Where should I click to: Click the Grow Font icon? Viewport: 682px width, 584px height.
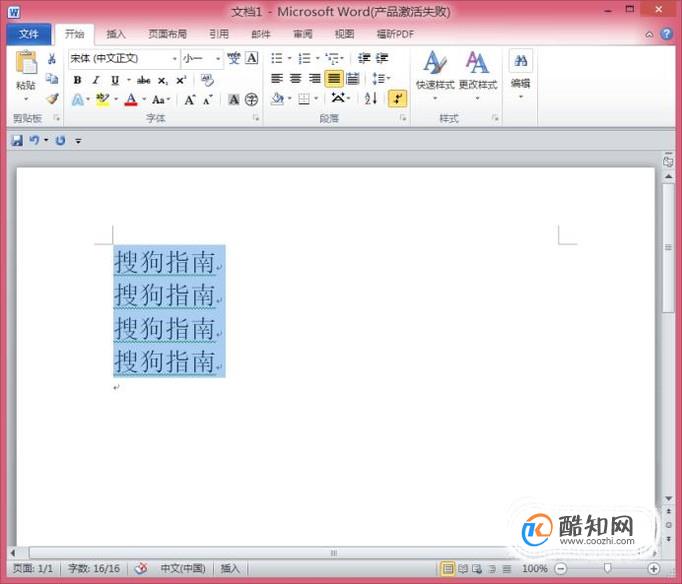pos(190,100)
